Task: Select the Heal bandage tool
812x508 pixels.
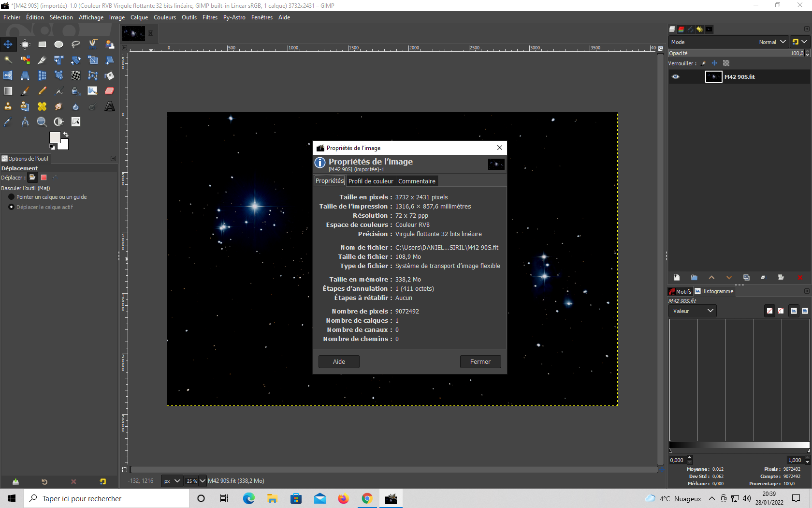Action: (42, 106)
